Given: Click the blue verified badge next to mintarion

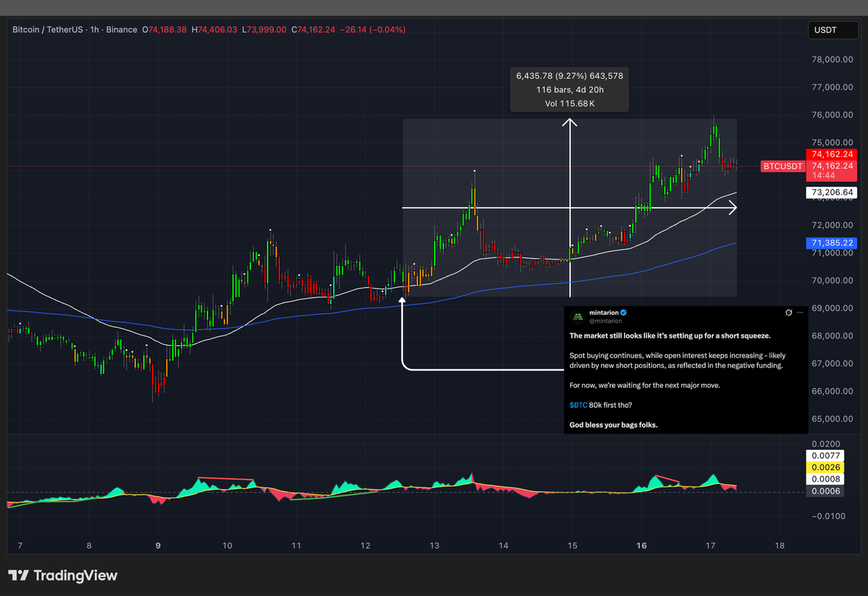Looking at the screenshot, I should click(x=624, y=312).
